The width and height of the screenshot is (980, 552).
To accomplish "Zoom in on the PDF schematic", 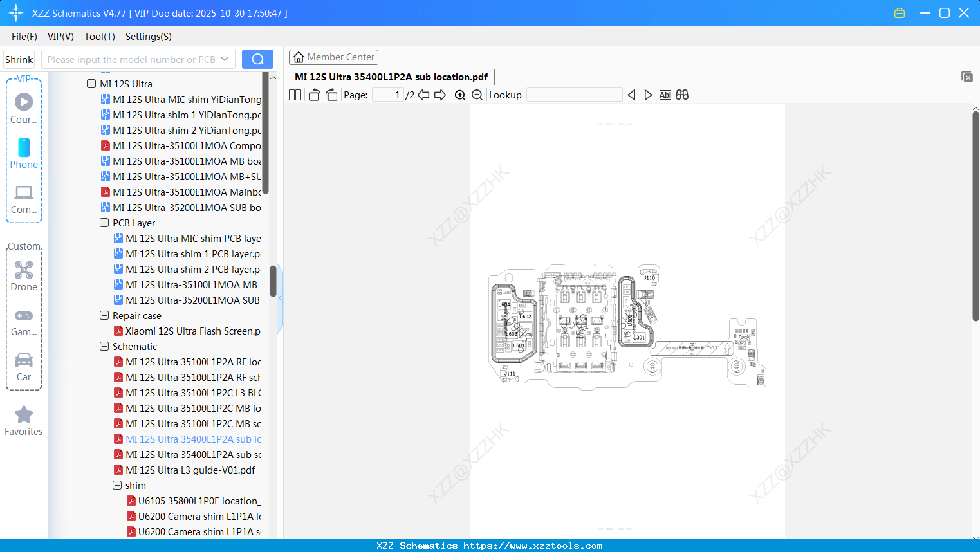I will point(460,95).
